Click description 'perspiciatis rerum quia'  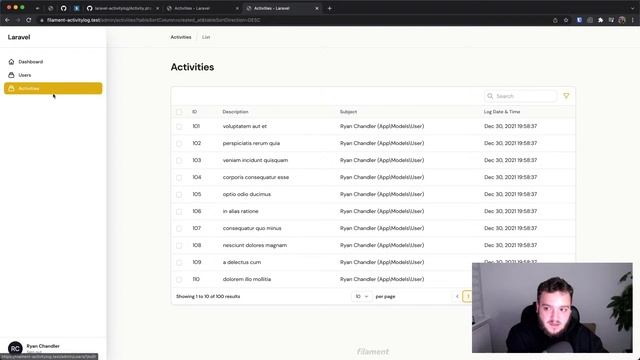(251, 143)
